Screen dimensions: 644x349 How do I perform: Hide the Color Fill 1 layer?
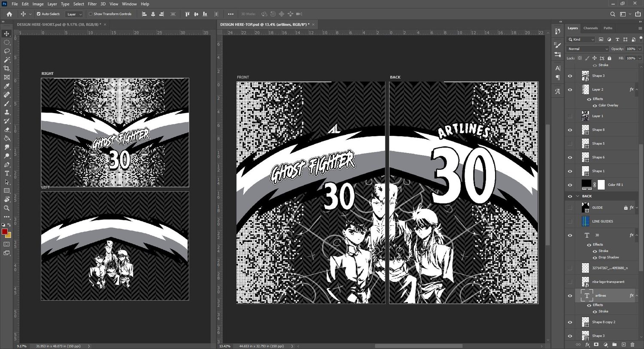point(570,185)
